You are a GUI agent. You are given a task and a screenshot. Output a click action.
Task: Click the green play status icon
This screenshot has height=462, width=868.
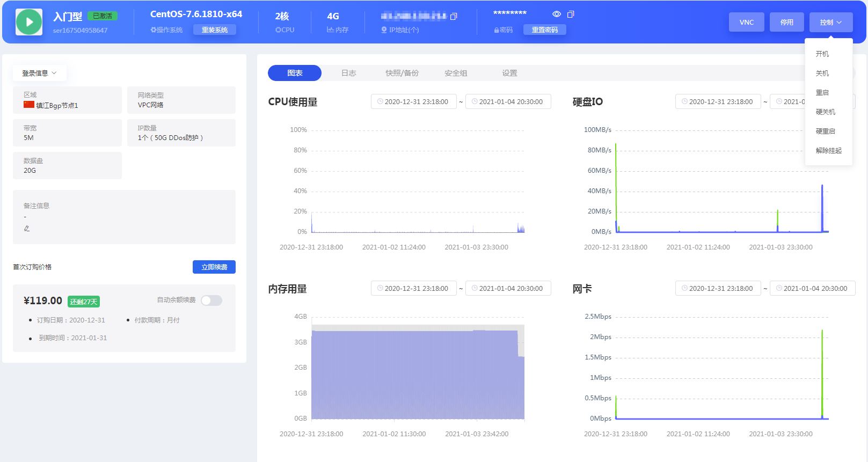tap(29, 22)
